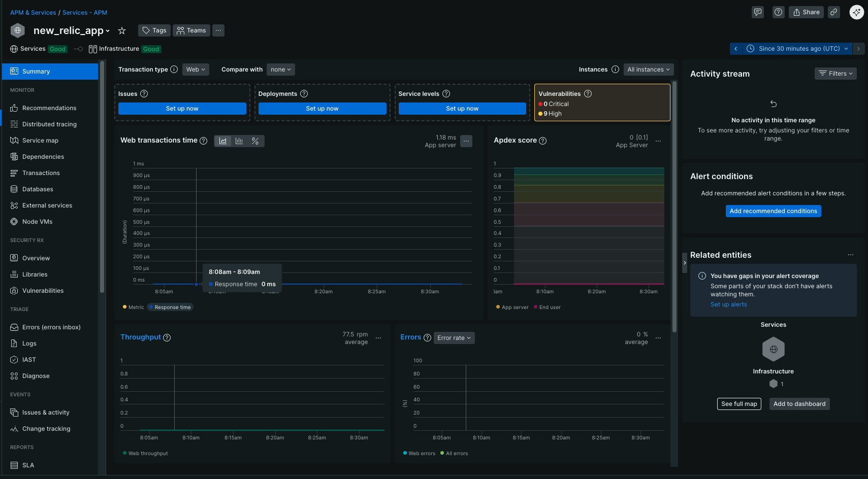Screen dimensions: 868x479
Task: Click Add recommended conditions button
Action: pos(773,211)
